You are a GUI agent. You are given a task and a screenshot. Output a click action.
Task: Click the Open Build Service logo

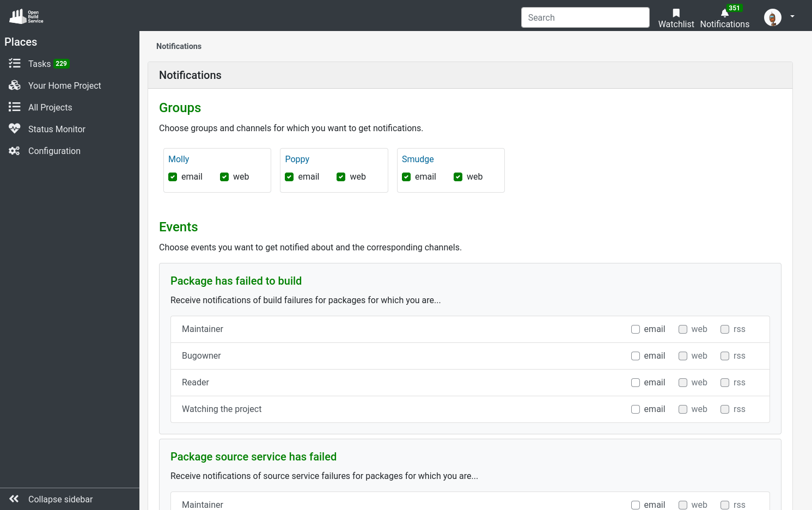click(25, 16)
